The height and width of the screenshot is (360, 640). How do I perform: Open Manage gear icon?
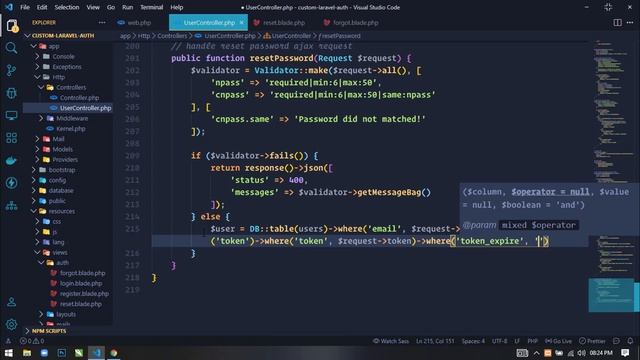pos(11,324)
